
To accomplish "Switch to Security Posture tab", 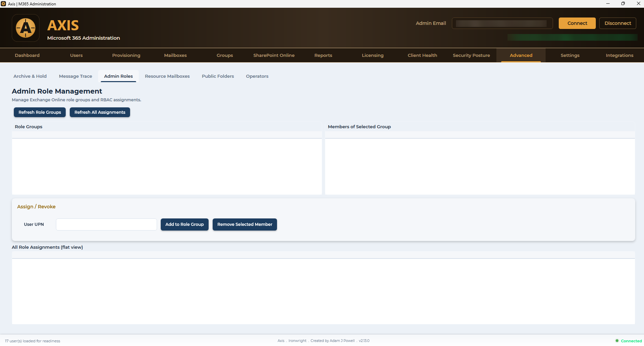I will pyautogui.click(x=471, y=55).
